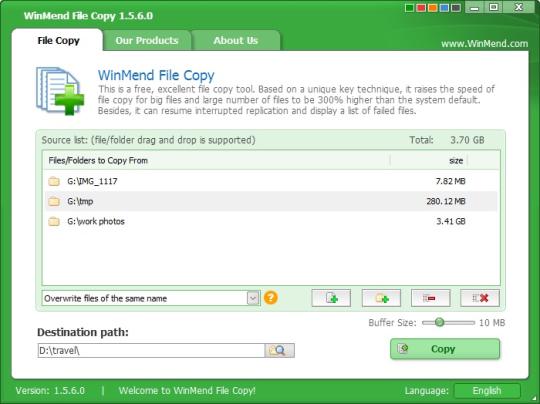Click the Files/Folders to Copy From header
This screenshot has height=404, width=540.
(x=98, y=160)
